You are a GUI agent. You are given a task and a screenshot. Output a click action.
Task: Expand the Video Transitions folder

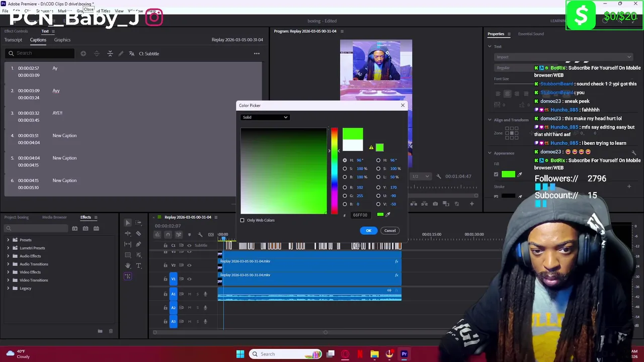click(8, 280)
